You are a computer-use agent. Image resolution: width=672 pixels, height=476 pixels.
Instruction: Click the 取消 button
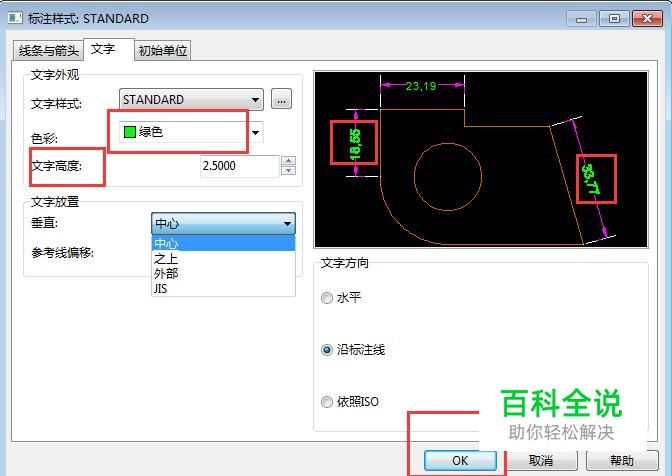coord(541,461)
